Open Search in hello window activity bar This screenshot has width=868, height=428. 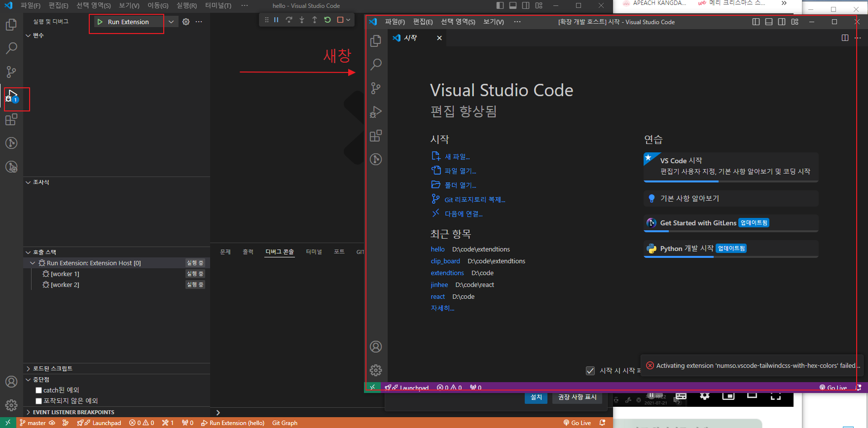[11, 48]
